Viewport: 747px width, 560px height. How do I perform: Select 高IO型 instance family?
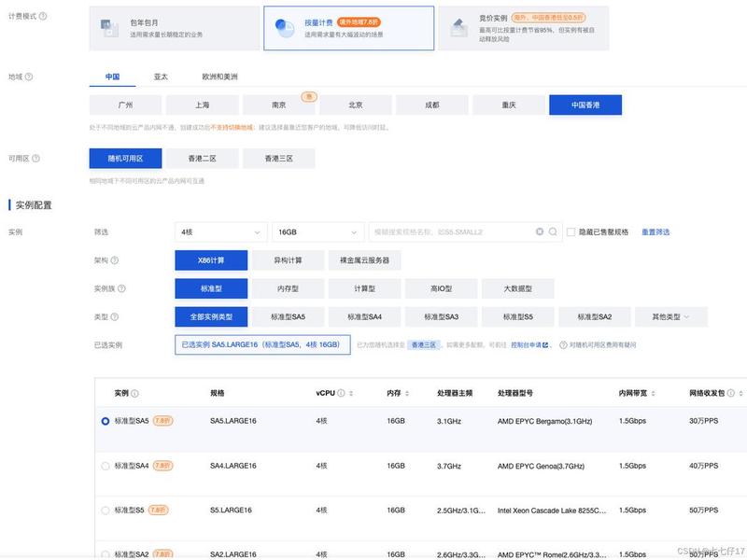[x=441, y=288]
